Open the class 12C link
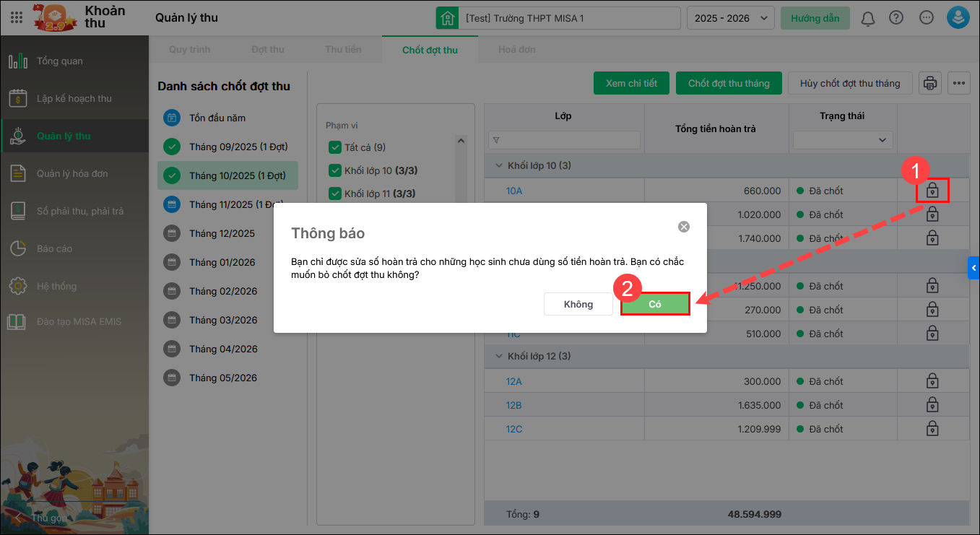Viewport: 980px width, 535px height. [x=513, y=429]
